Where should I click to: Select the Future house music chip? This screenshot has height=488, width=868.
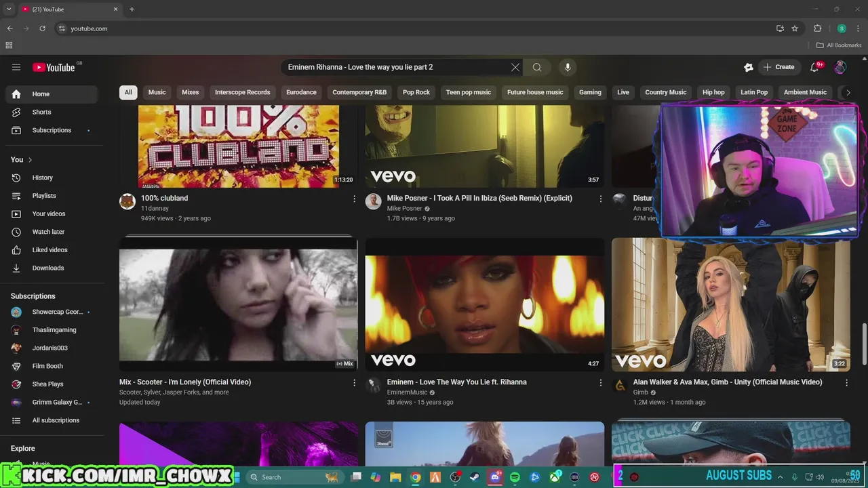(535, 92)
